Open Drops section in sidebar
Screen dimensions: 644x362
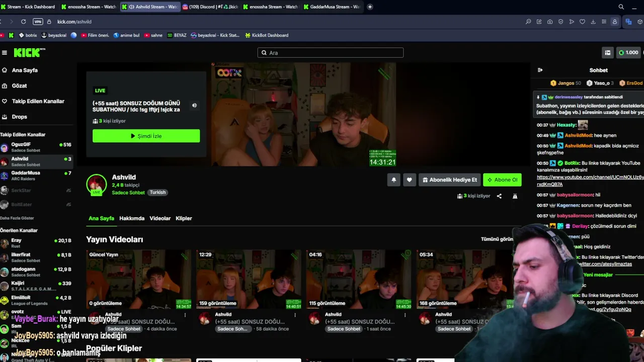(x=19, y=117)
